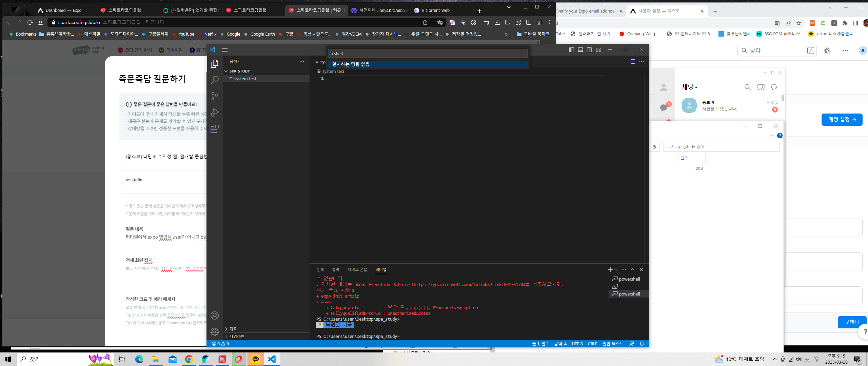Toggle the VS Code primary side bar
Screen dimensions: 868x366
[572, 50]
